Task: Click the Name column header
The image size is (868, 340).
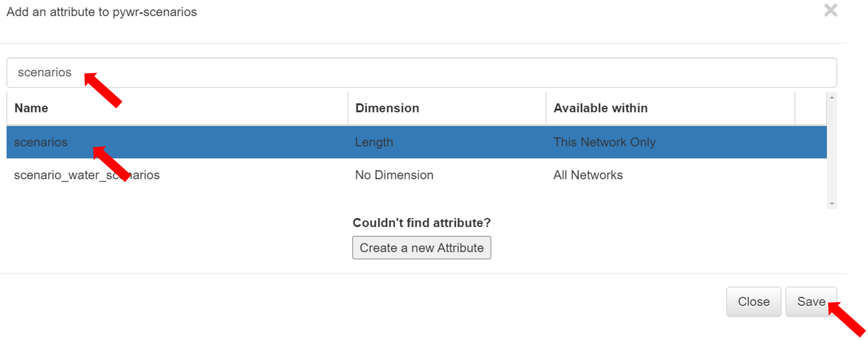Action: pyautogui.click(x=31, y=108)
